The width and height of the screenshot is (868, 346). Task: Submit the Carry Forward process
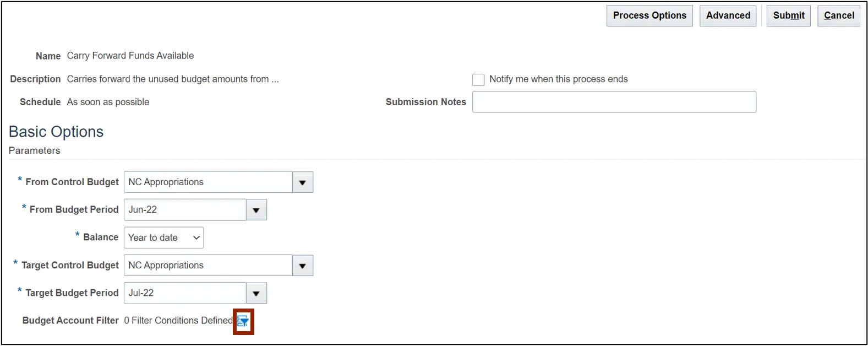coord(788,15)
